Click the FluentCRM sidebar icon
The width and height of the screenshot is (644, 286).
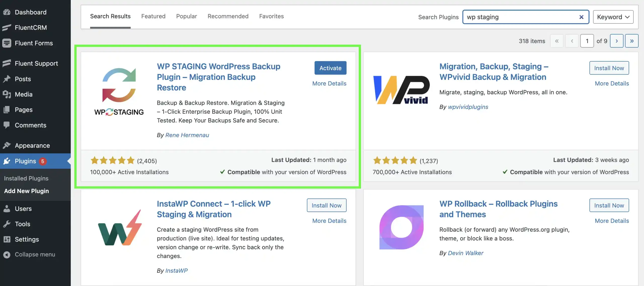click(x=7, y=27)
